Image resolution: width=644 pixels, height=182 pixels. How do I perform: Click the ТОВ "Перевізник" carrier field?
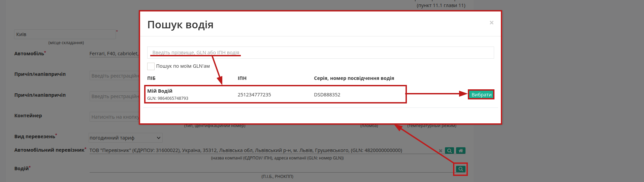pyautogui.click(x=263, y=150)
